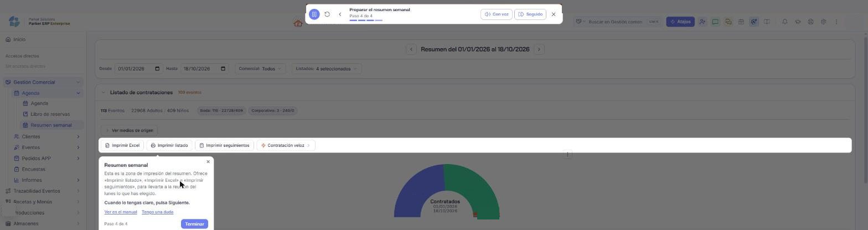Screen dimensions: 868x230
Task: Expand Pedidos APP in sidebar
Action: click(x=48, y=159)
